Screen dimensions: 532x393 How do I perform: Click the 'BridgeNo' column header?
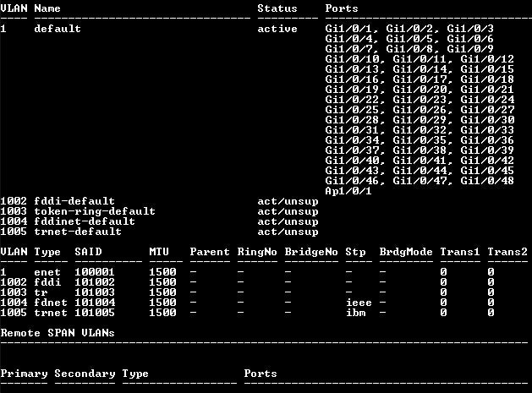coord(311,252)
